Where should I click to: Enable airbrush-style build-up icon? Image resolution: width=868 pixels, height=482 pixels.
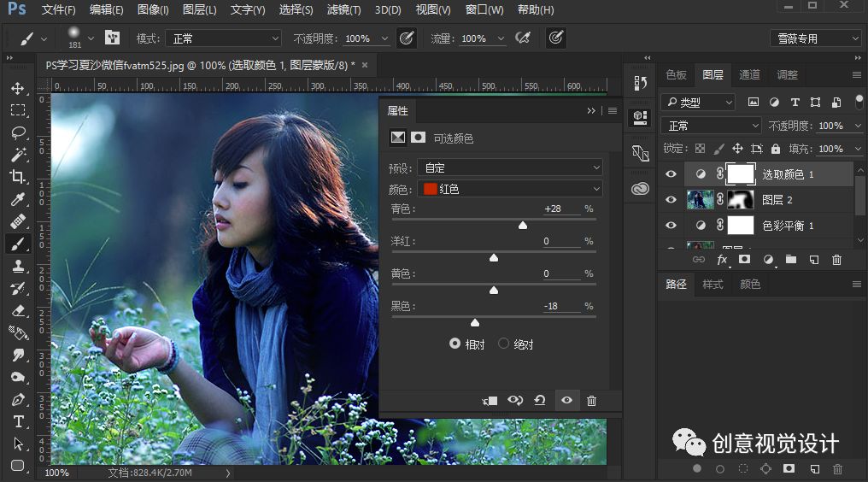click(x=523, y=38)
